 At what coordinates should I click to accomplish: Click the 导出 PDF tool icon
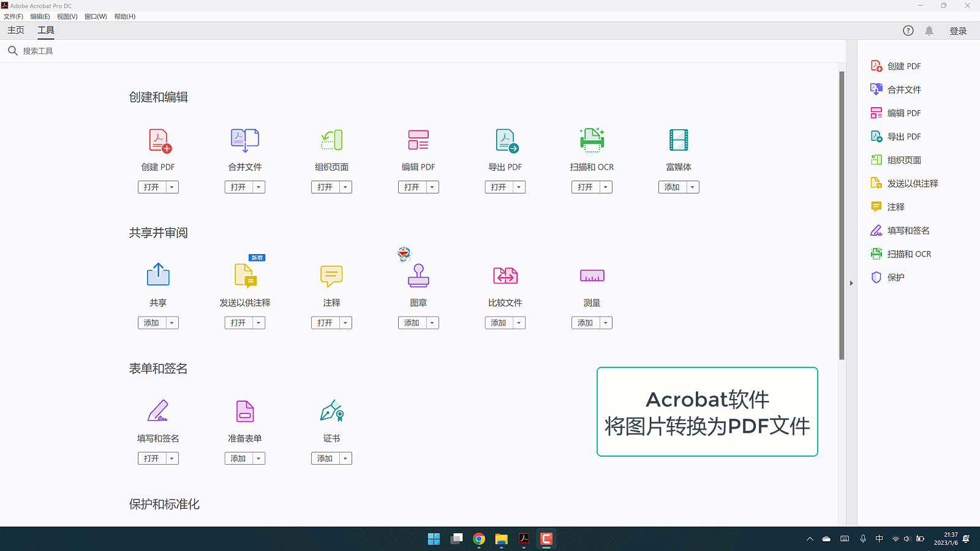point(506,141)
